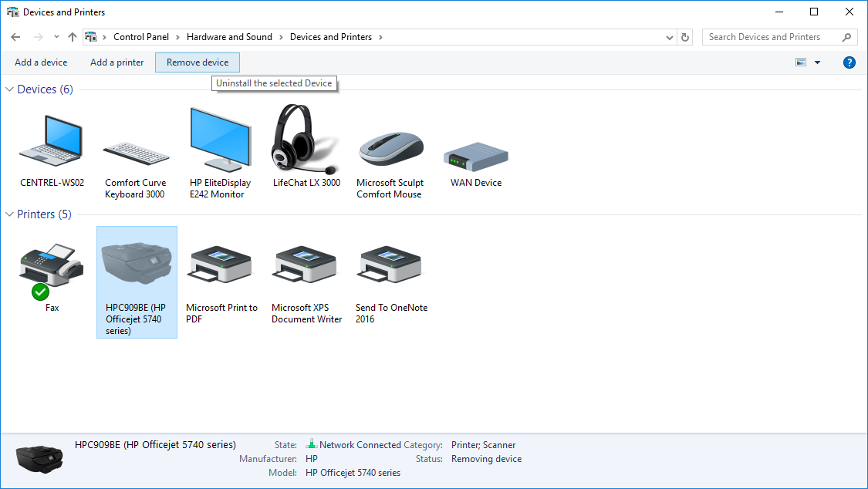
Task: Click the change view icon in toolbar
Action: pos(801,62)
